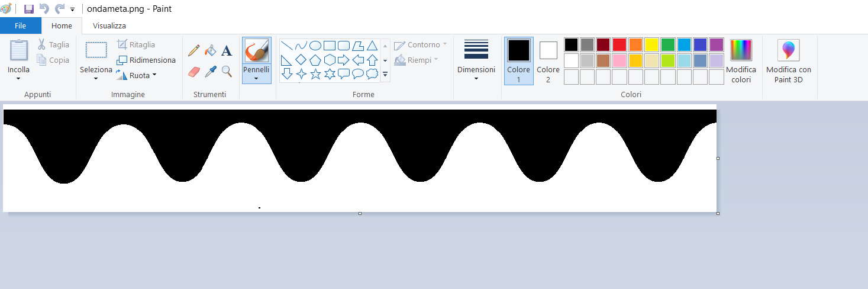
Task: Choose the Right arrow shape
Action: tap(344, 60)
